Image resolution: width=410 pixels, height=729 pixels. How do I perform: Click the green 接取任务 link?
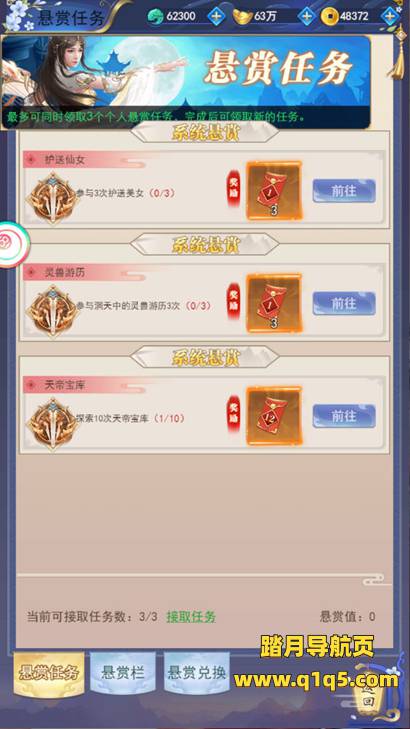[x=191, y=617]
